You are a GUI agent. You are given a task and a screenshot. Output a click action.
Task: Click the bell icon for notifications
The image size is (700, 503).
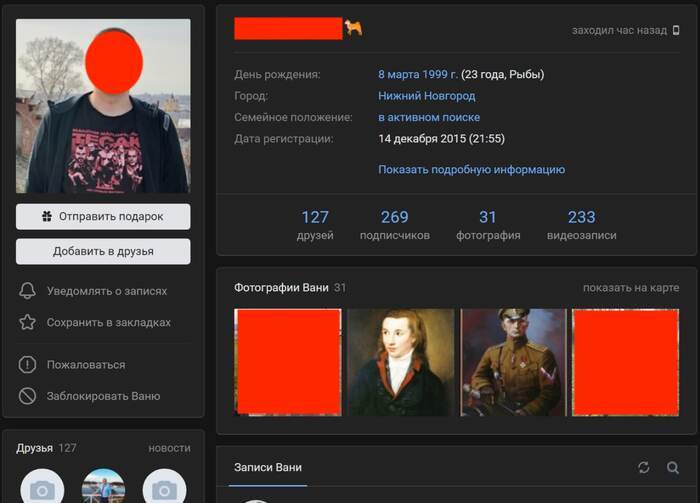tap(27, 291)
